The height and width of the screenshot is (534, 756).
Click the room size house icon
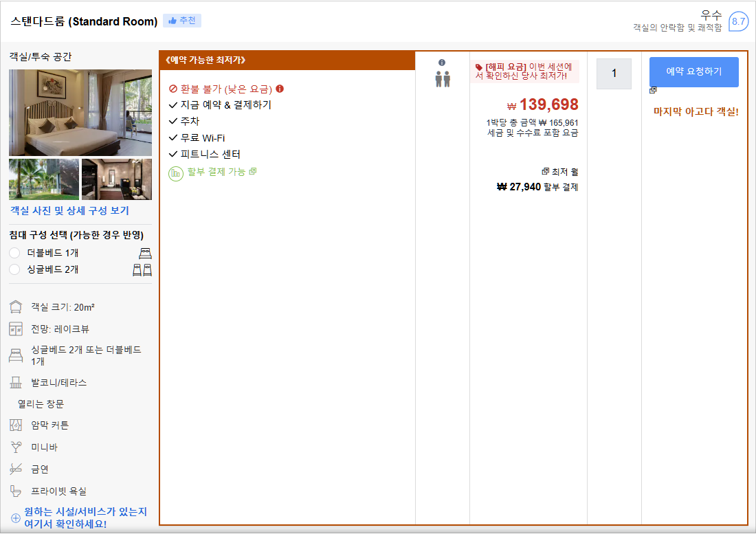pos(16,307)
